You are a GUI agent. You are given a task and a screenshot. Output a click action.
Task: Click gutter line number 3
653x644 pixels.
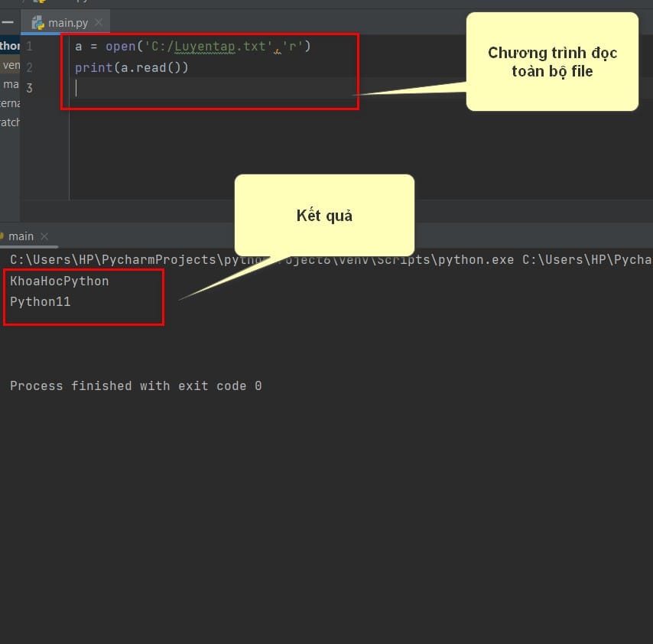[29, 88]
